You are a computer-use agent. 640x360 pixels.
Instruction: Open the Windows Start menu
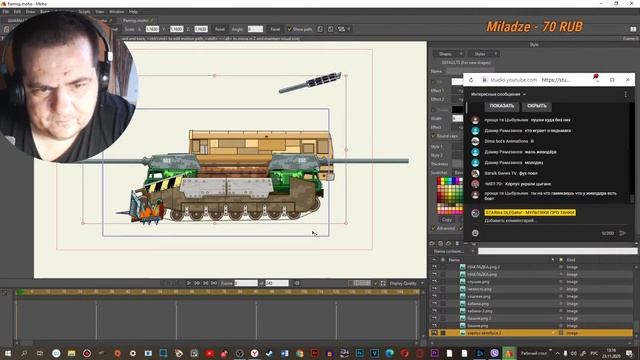[8, 353]
